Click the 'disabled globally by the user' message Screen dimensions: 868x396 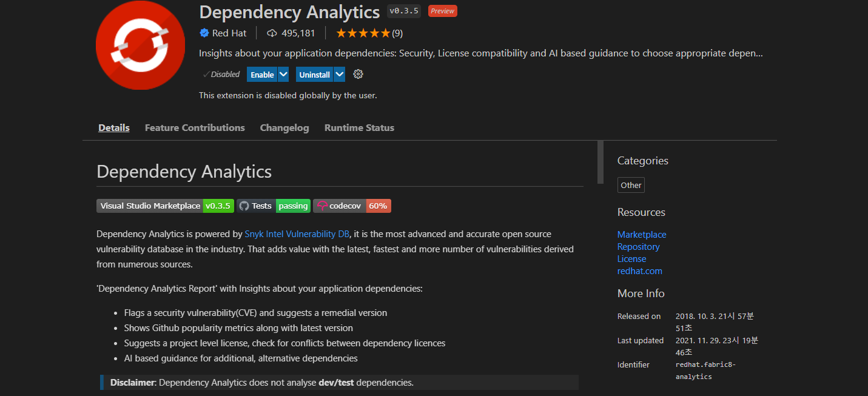click(x=288, y=95)
